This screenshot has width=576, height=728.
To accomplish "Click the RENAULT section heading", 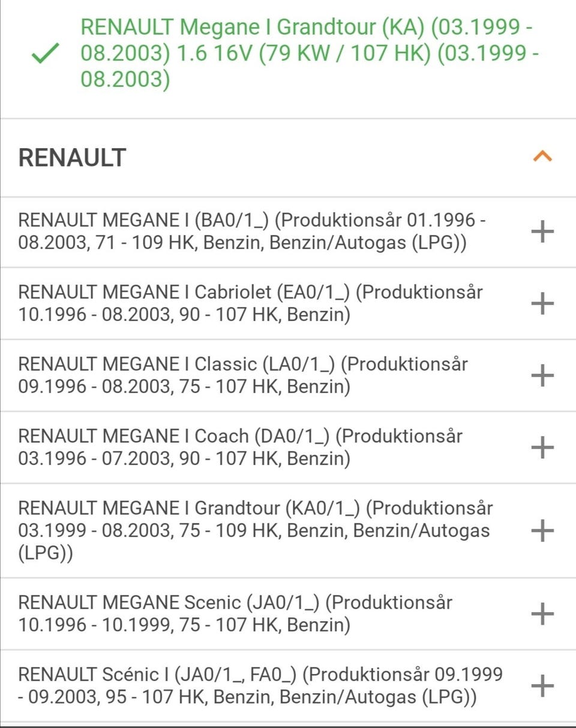I will 73,158.
